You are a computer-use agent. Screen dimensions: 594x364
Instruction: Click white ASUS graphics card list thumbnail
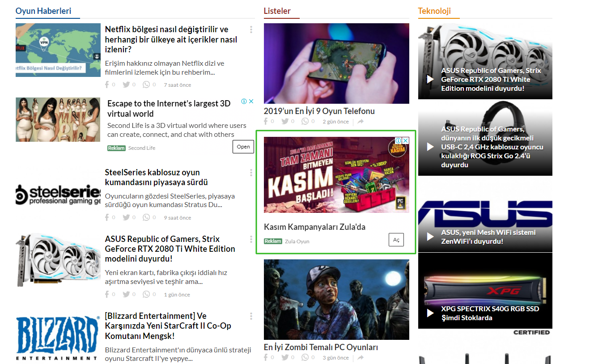[x=58, y=260]
